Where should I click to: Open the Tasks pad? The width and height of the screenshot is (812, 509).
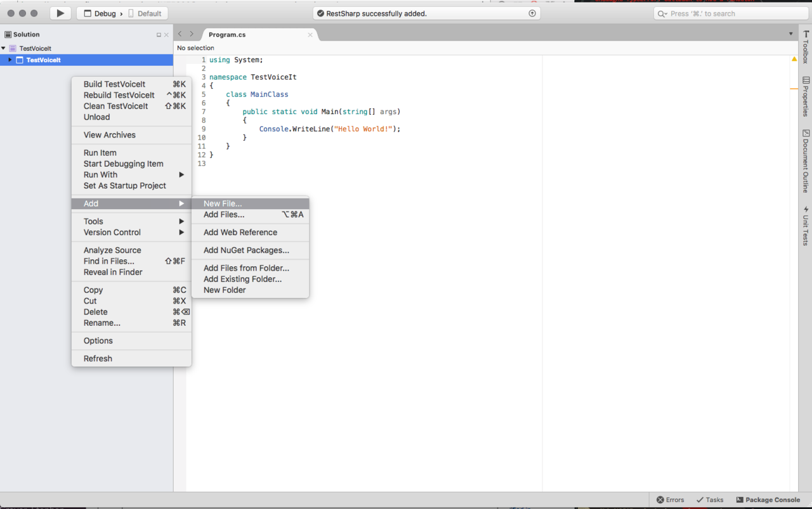[x=710, y=499]
